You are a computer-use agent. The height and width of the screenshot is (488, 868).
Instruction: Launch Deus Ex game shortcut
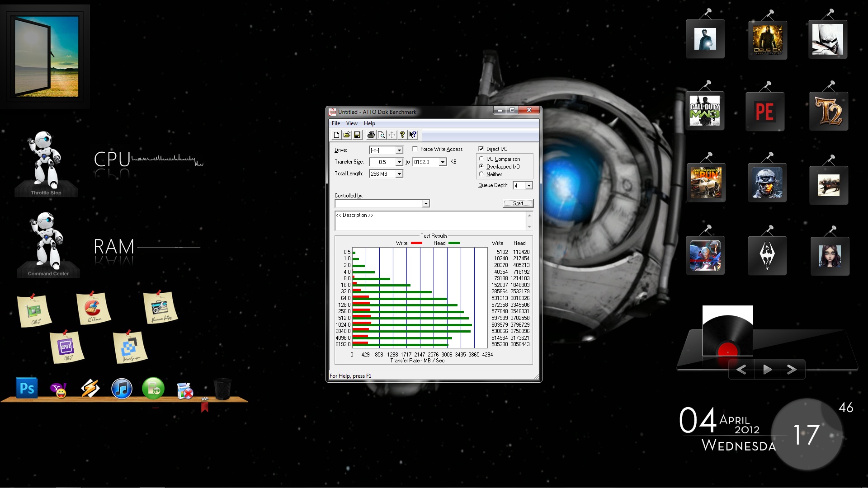(767, 40)
